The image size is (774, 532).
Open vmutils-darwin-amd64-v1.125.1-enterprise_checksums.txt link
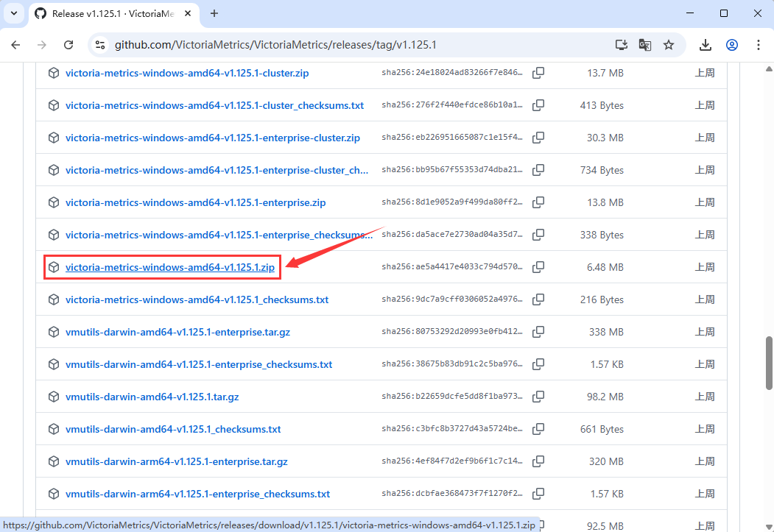[x=199, y=365]
